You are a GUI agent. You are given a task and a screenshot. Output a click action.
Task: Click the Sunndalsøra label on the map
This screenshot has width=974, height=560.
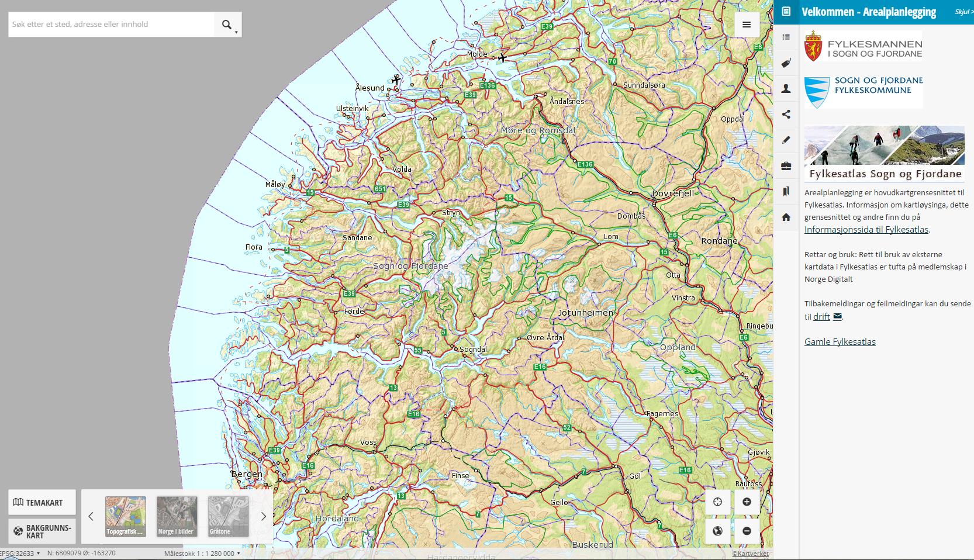coord(644,85)
